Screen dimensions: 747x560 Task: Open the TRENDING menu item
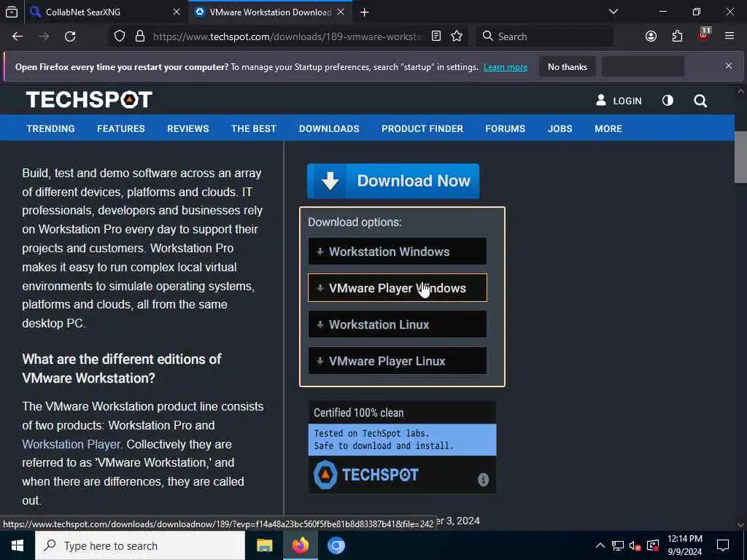point(50,128)
